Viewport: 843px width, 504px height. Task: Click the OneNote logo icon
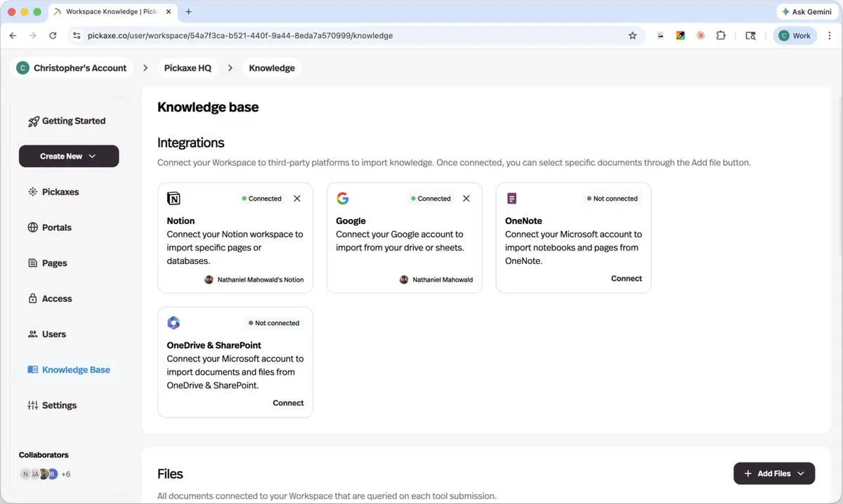coord(511,199)
